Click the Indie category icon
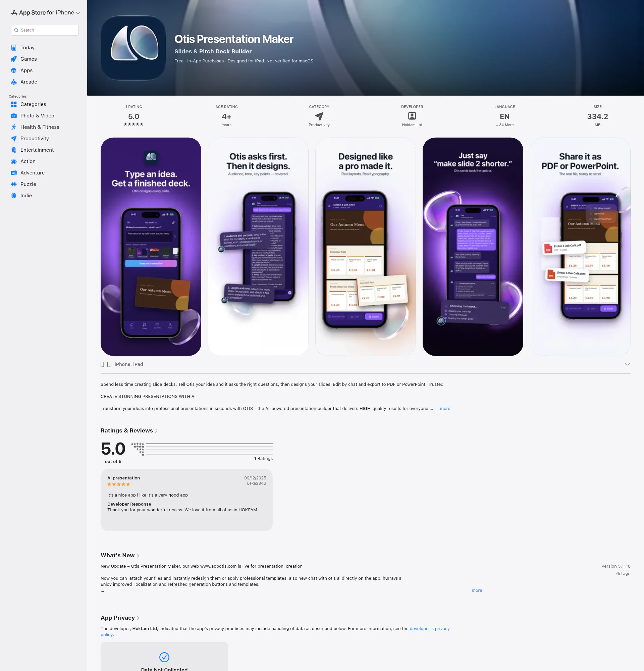This screenshot has width=644, height=671. click(14, 196)
